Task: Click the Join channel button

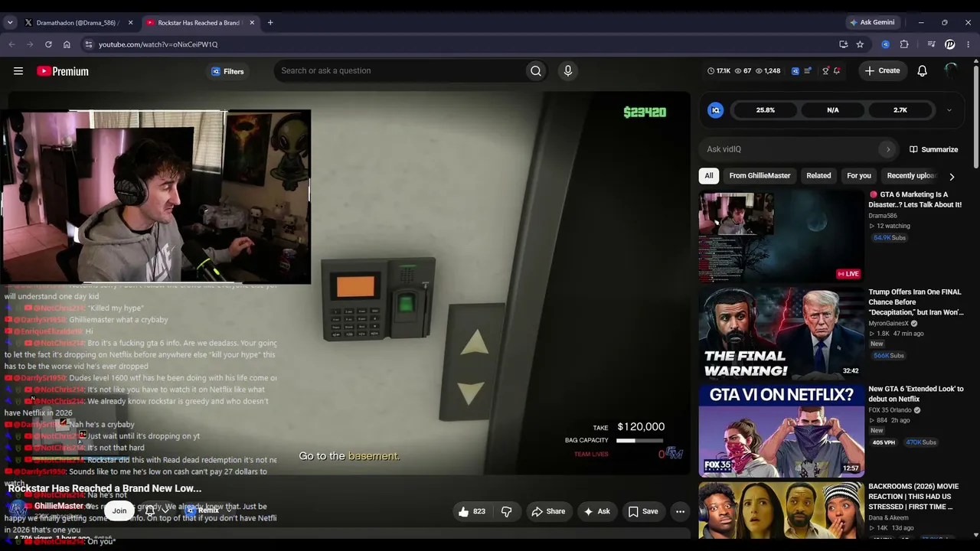Action: pyautogui.click(x=119, y=510)
